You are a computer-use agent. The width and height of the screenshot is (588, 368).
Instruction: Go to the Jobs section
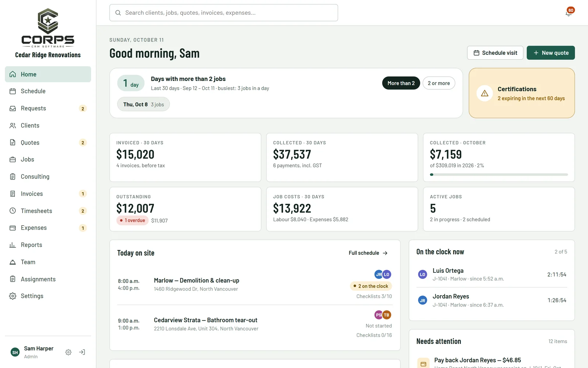pyautogui.click(x=48, y=160)
